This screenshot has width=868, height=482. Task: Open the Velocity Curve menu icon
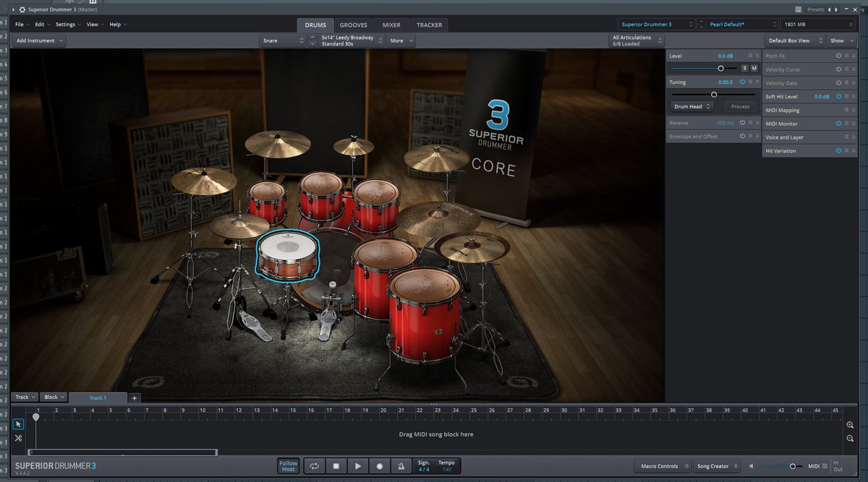tap(847, 69)
